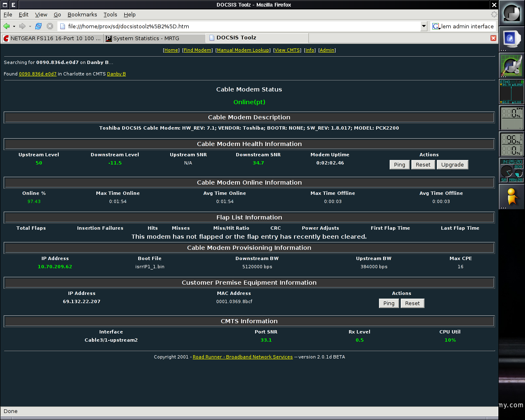Click the Downstream SNR value 34.7
Viewport: 525px width, 420px height.
click(x=258, y=163)
